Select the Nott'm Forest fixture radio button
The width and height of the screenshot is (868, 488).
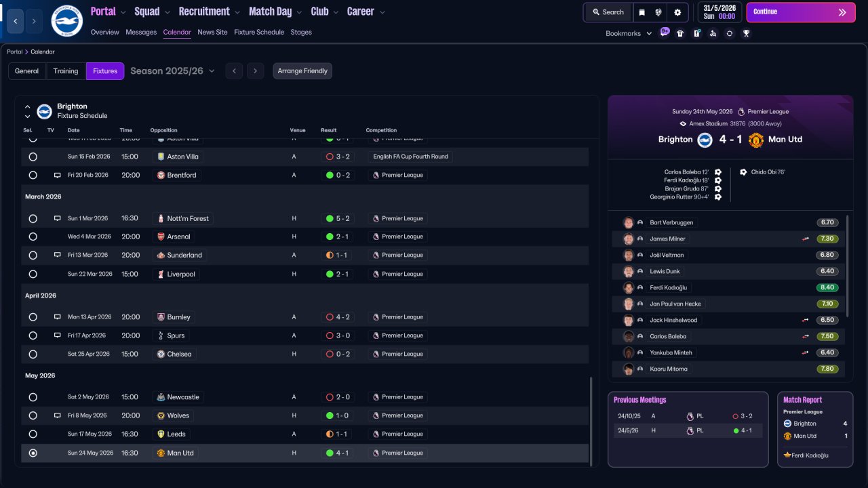33,218
